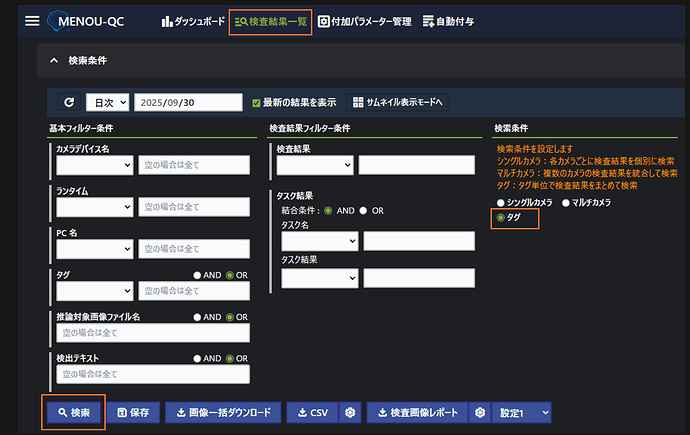
Task: Open the 日次 period dropdown
Action: click(107, 102)
